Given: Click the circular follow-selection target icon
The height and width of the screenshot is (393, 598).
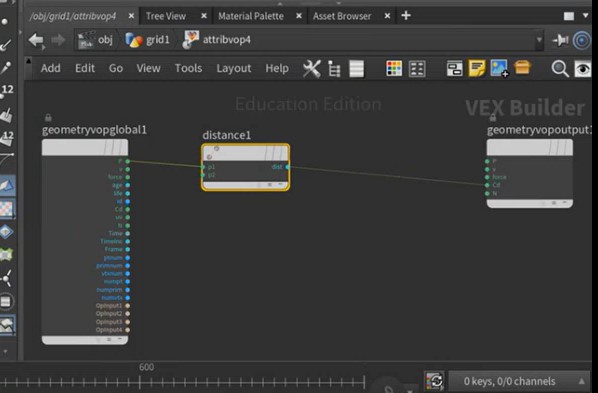Looking at the screenshot, I should point(582,40).
